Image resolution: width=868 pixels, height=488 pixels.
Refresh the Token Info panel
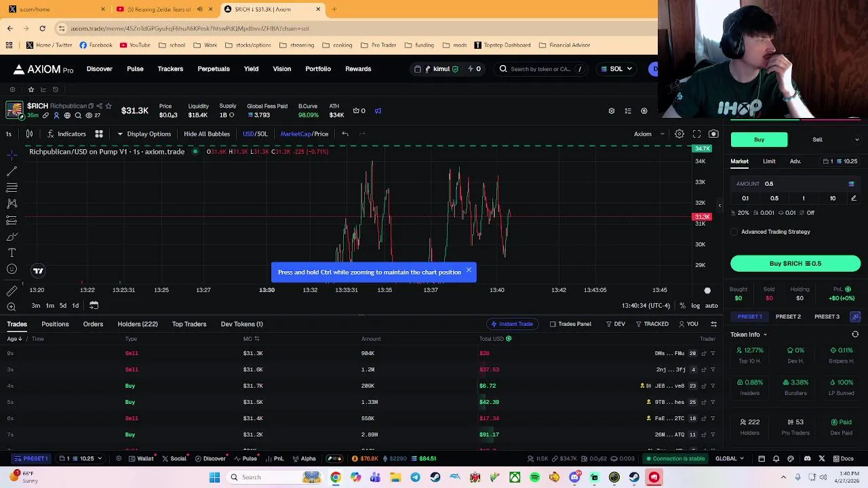pos(855,334)
